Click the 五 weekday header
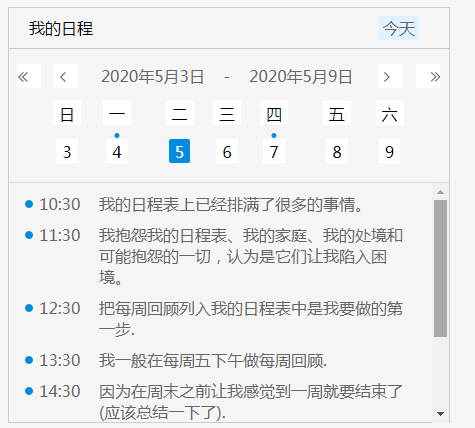This screenshot has width=475, height=428. tap(337, 113)
